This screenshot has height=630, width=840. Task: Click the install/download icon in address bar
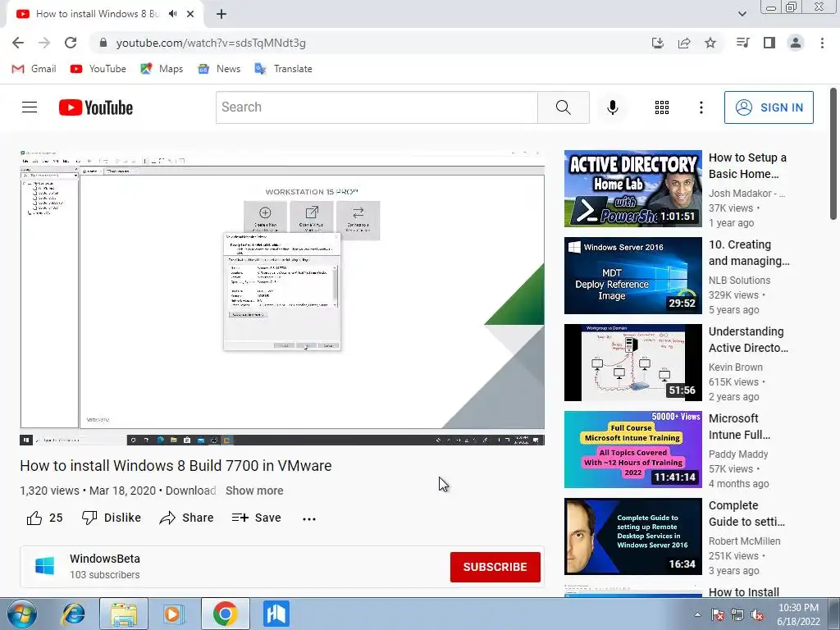pyautogui.click(x=658, y=43)
